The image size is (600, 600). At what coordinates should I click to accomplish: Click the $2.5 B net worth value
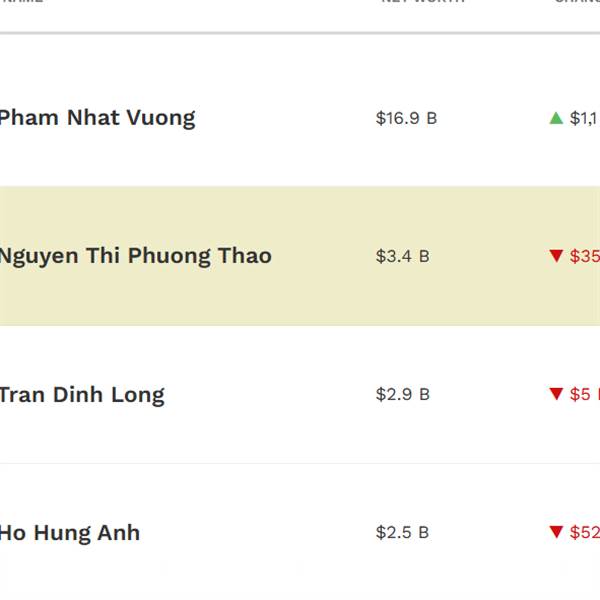tap(402, 532)
